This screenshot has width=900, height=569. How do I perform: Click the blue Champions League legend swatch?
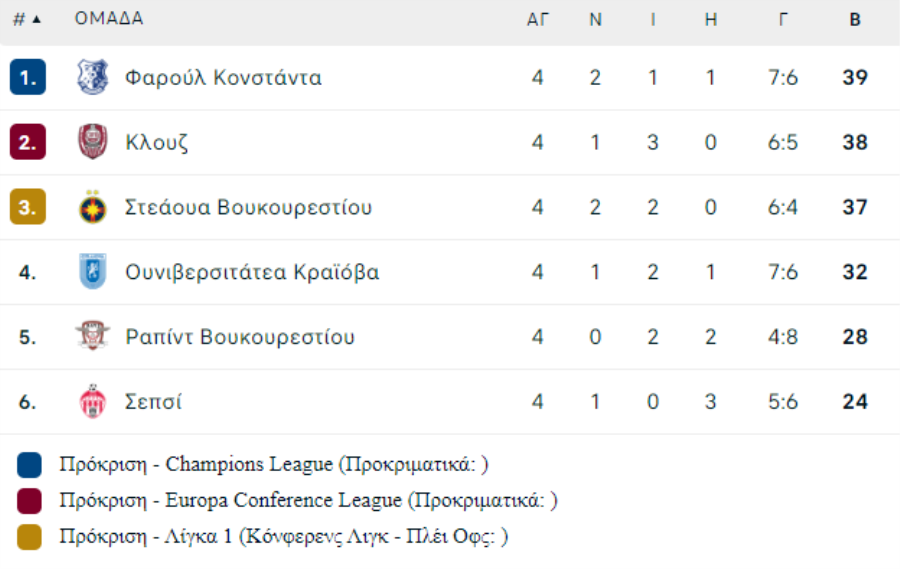[x=30, y=465]
